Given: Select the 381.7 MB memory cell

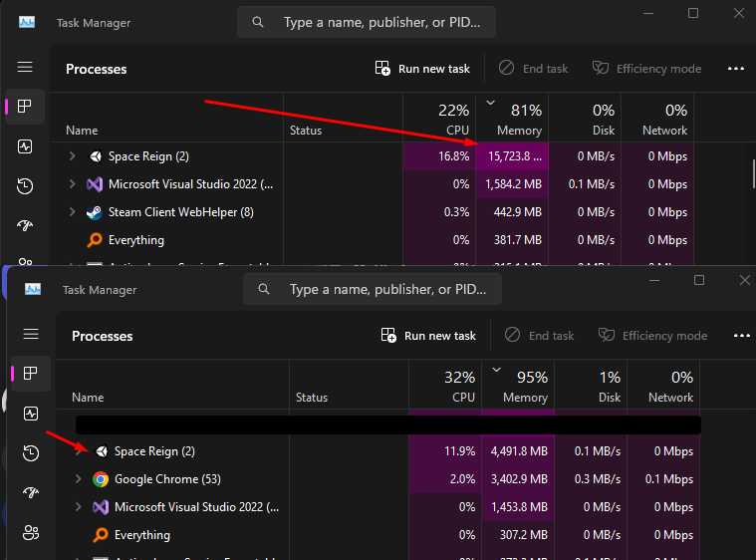Looking at the screenshot, I should (512, 240).
